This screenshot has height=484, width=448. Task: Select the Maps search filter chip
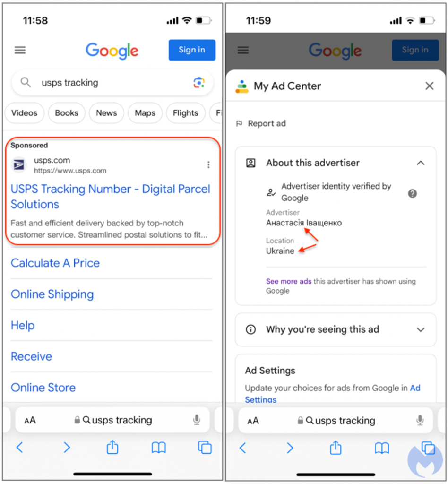145,113
